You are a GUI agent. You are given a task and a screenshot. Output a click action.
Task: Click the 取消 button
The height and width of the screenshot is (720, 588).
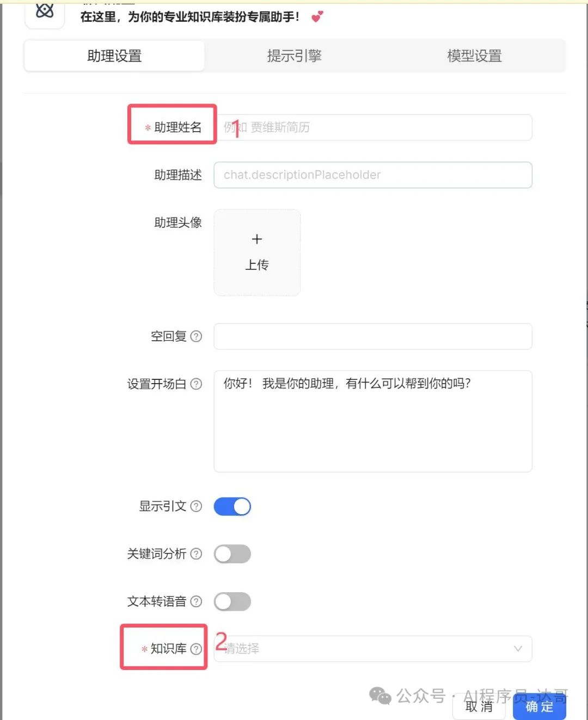pyautogui.click(x=479, y=706)
